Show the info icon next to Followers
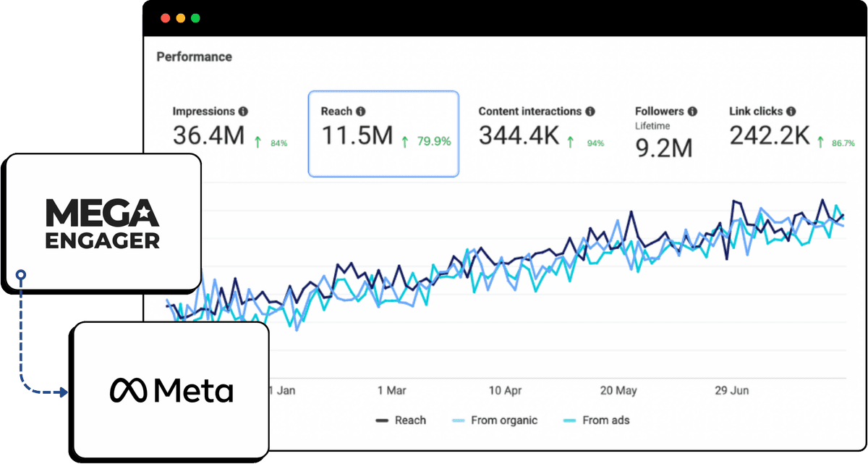Image resolution: width=868 pixels, height=464 pixels. 692,111
